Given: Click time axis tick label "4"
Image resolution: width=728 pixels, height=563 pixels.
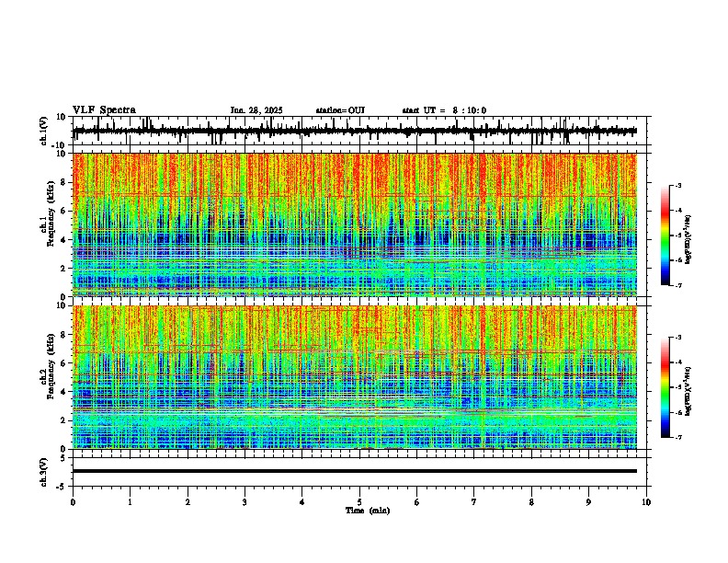Looking at the screenshot, I should pos(302,502).
